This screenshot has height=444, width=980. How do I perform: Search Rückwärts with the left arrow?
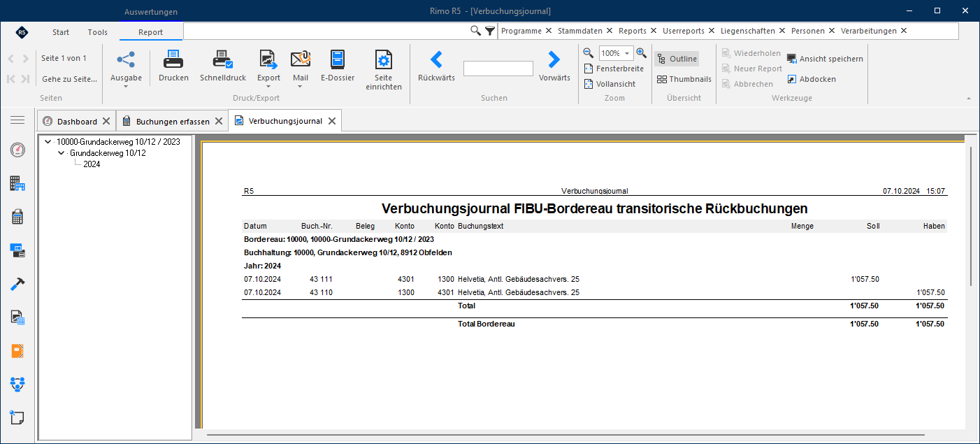tap(436, 60)
